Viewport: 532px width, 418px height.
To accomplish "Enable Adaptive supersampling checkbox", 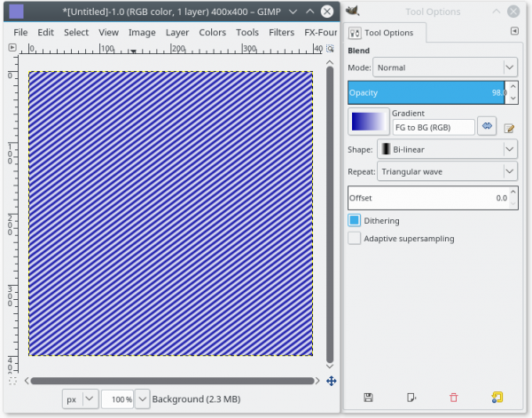I will [354, 239].
